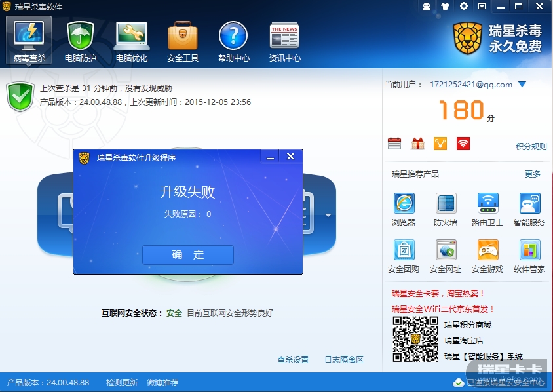
Task: Expand the current user account dropdown arrow
Action: tap(522, 85)
